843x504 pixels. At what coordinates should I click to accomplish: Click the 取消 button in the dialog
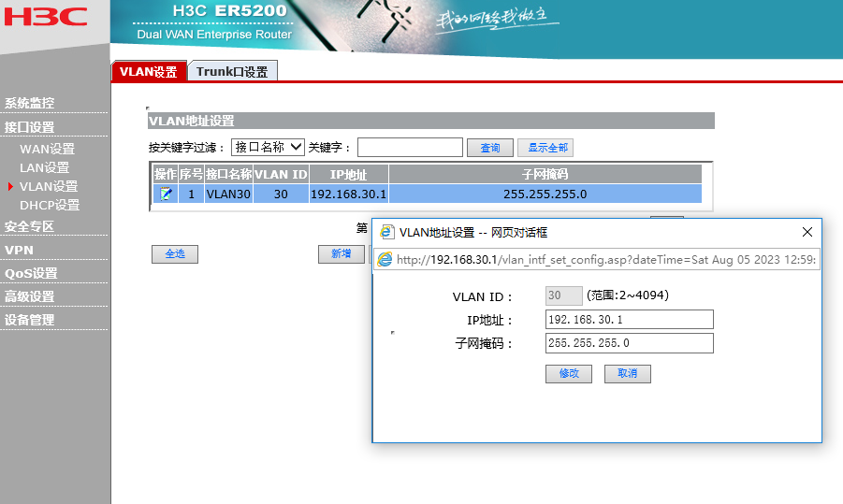[x=628, y=373]
